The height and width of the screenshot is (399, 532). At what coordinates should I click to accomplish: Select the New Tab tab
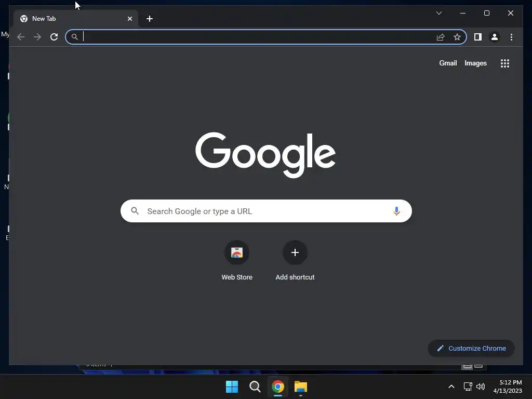pos(76,19)
